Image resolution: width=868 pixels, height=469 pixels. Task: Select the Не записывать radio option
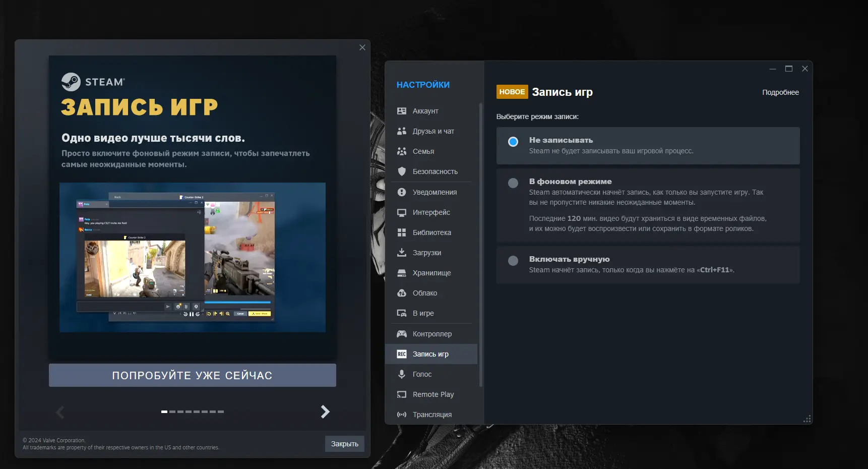[513, 142]
